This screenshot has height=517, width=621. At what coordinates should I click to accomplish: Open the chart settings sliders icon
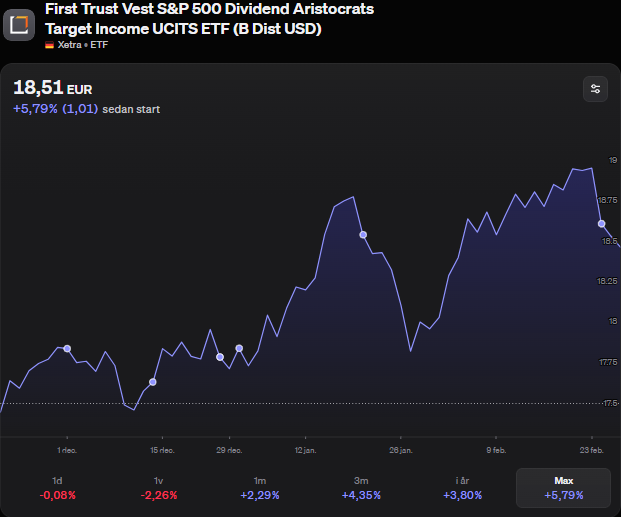(595, 89)
